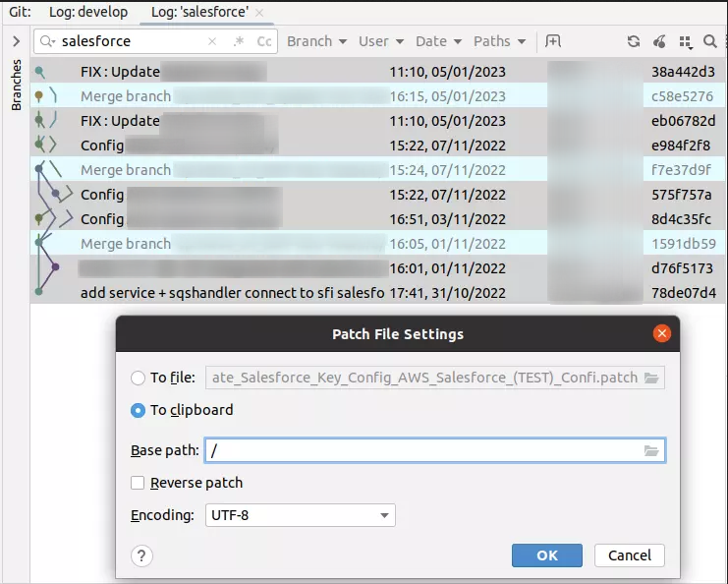Select merge commit c58e5276
728x584 pixels.
[x=377, y=96]
